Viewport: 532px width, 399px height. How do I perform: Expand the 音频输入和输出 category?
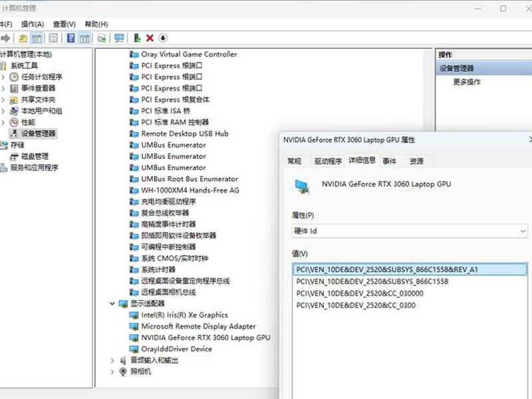click(x=112, y=360)
